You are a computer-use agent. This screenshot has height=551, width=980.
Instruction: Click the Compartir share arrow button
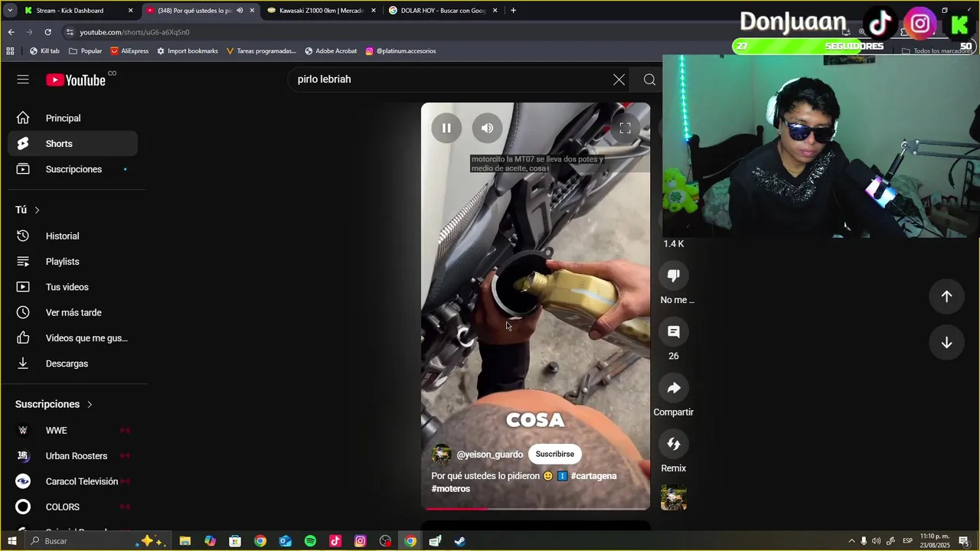point(674,388)
